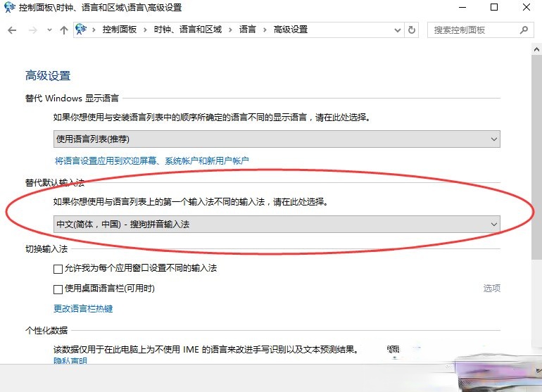Minimize the 高级设置 window
Screen dimensions: 542x392
462,7
